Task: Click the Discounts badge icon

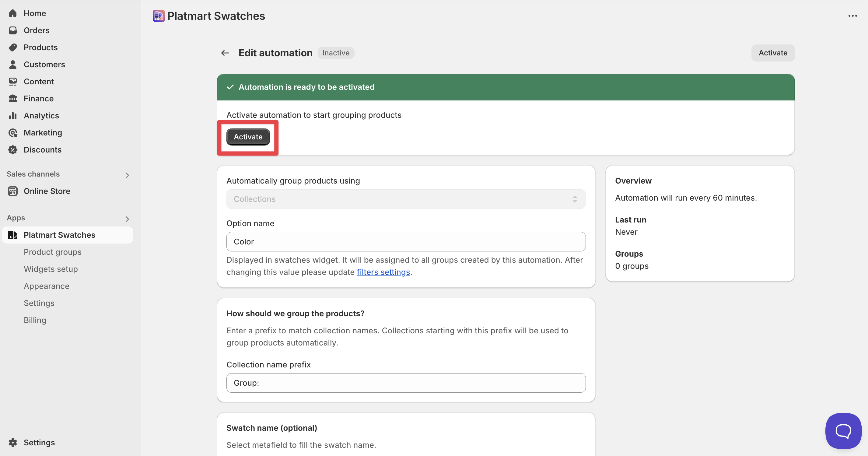Action: (13, 150)
